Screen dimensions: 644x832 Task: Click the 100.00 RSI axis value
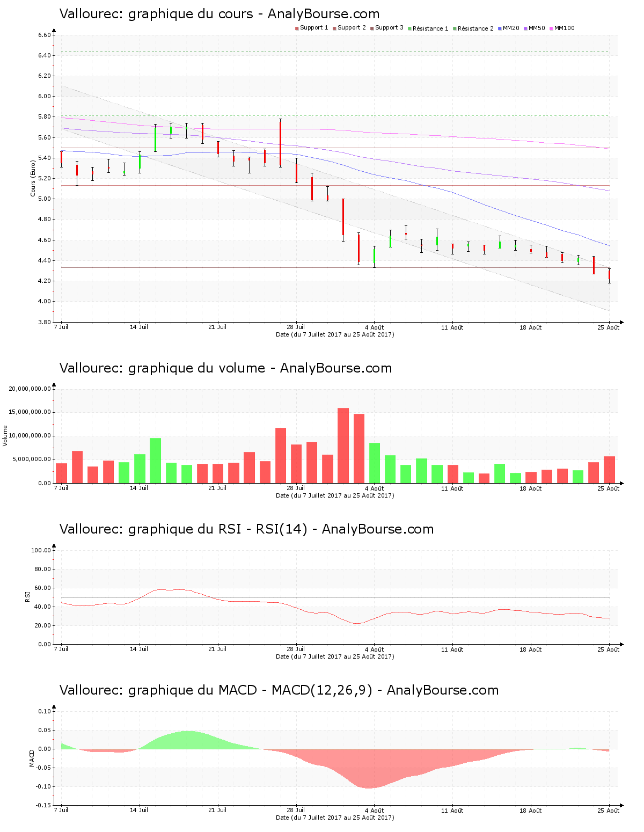(41, 551)
